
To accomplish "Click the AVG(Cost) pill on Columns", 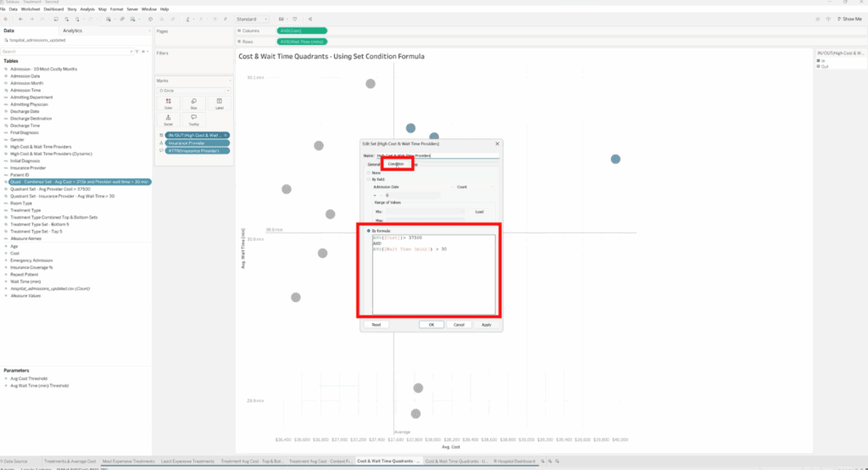I will (x=302, y=31).
